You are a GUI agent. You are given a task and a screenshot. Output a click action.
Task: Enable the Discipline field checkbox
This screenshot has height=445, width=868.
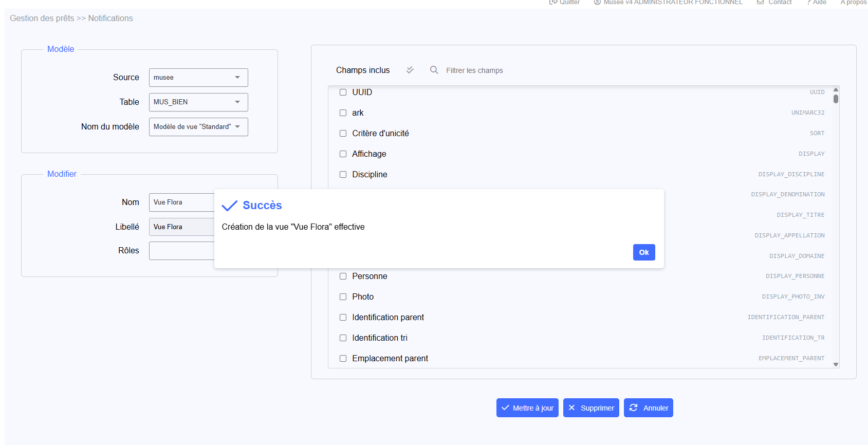(343, 175)
